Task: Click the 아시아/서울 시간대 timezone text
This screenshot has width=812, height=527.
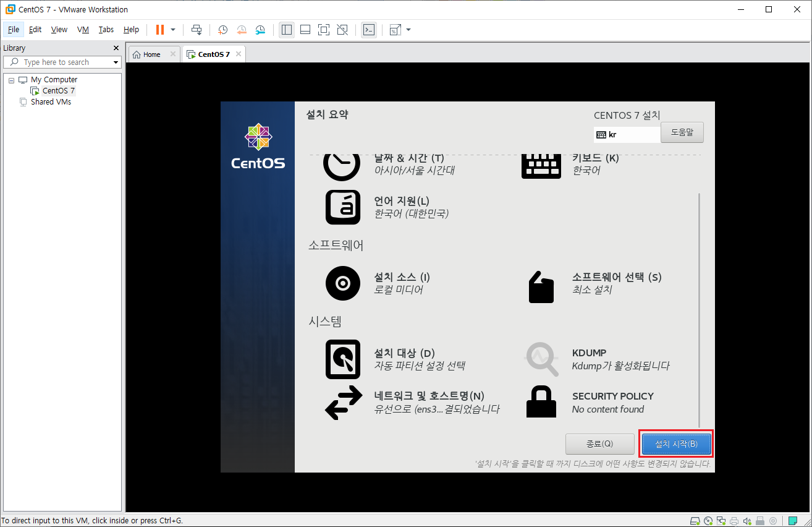Action: (415, 170)
